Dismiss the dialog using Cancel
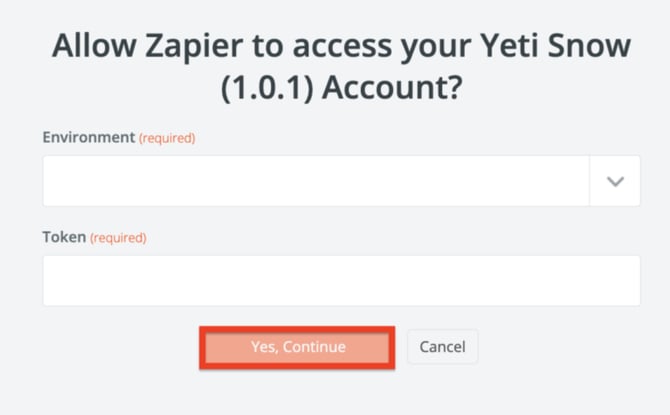670x415 pixels. pyautogui.click(x=442, y=347)
